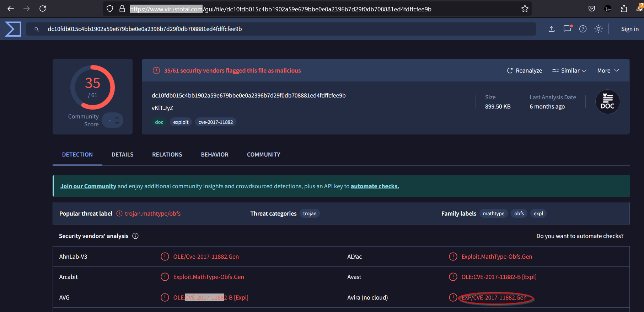Screen dimensions: 644x312
Task: Click AhnLab-V3 detection OLE/Cve-2017-11882.Gen
Action: pyautogui.click(x=206, y=257)
